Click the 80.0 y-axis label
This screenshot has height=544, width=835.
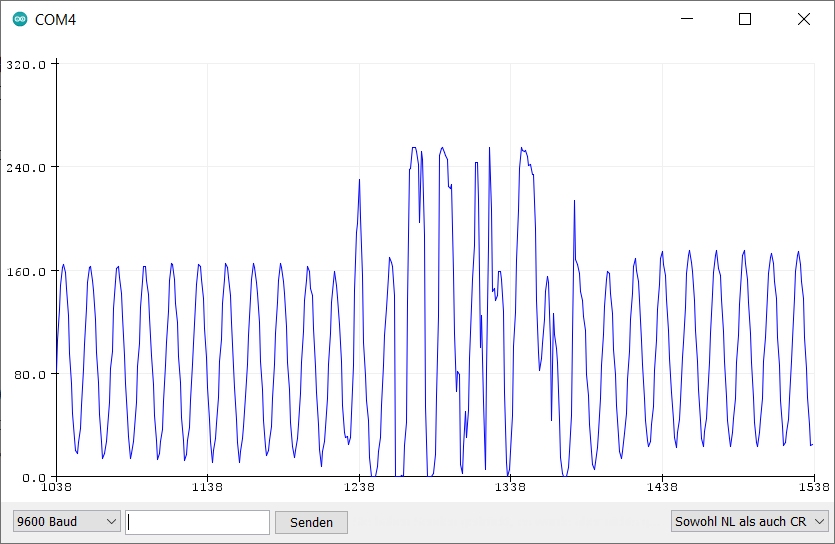pyautogui.click(x=29, y=375)
